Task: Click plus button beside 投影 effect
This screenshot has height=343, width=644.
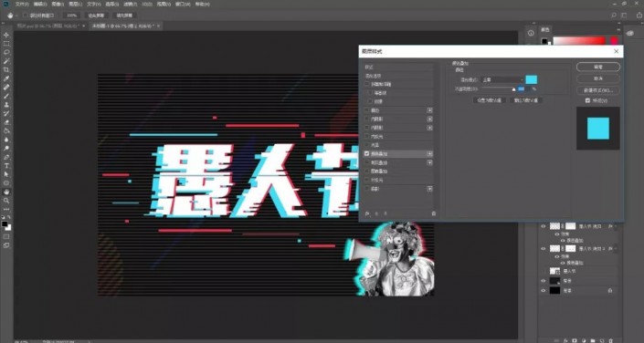Action: point(429,189)
